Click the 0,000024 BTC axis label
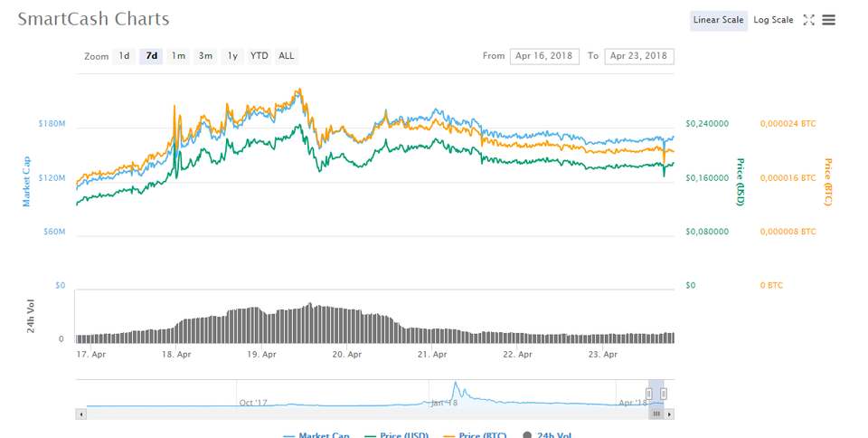The image size is (868, 438). pyautogui.click(x=788, y=123)
